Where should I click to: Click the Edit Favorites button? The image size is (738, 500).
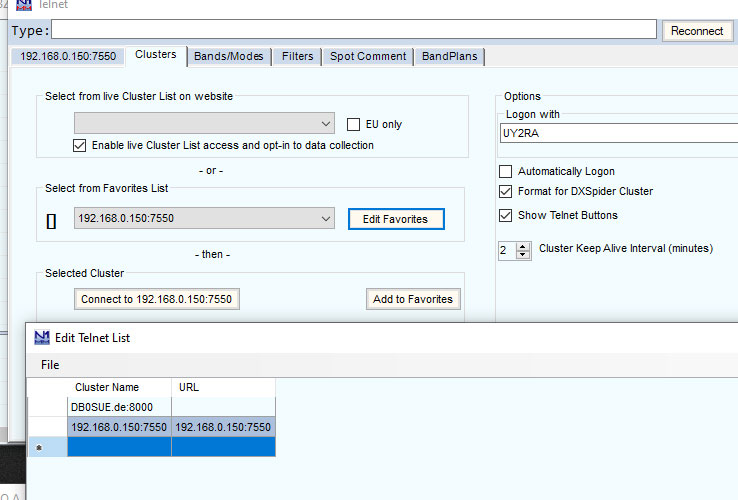(x=396, y=219)
